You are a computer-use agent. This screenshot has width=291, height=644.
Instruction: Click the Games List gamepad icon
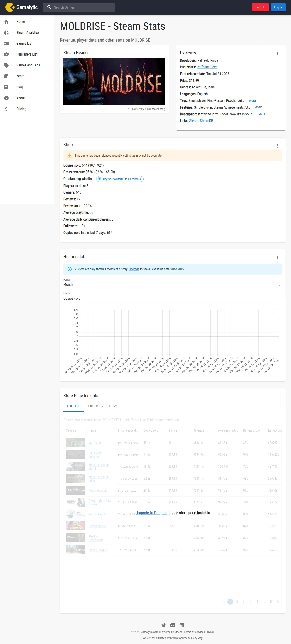point(7,44)
